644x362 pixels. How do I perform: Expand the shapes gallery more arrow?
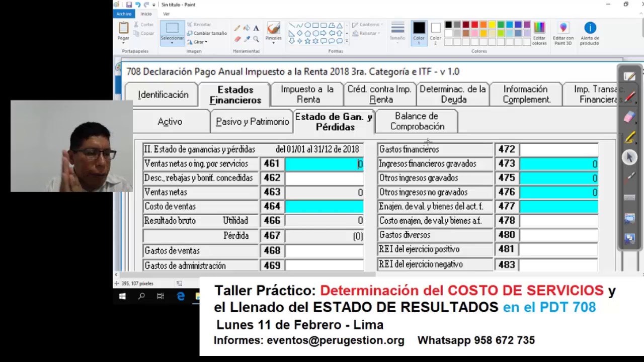pyautogui.click(x=347, y=41)
